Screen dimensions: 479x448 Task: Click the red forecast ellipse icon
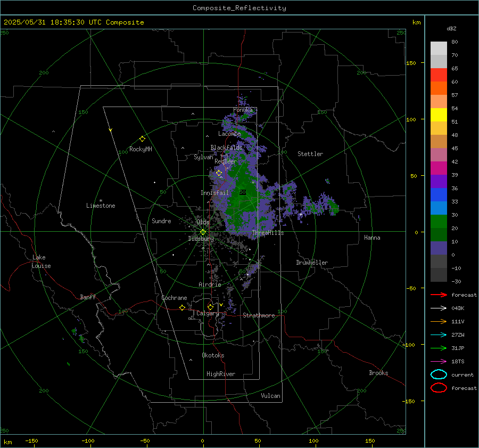click(439, 388)
